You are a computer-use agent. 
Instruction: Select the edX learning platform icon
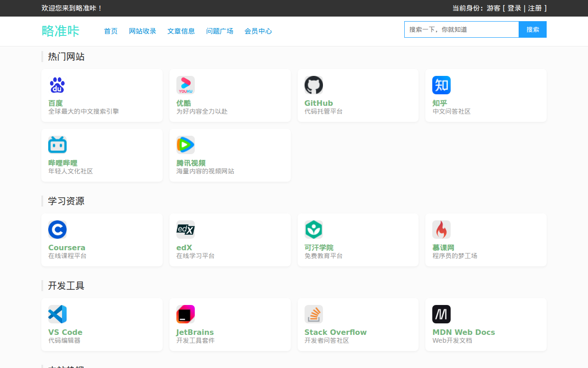[x=185, y=230]
